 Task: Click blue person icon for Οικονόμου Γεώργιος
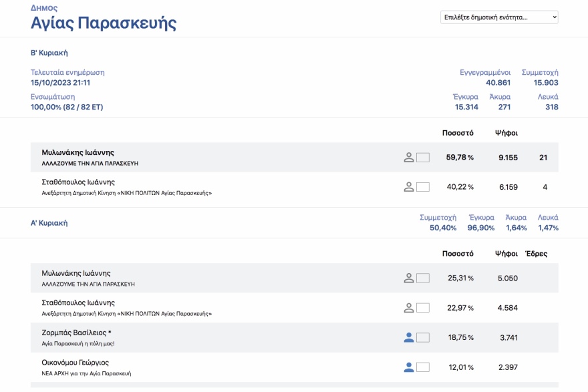click(409, 367)
